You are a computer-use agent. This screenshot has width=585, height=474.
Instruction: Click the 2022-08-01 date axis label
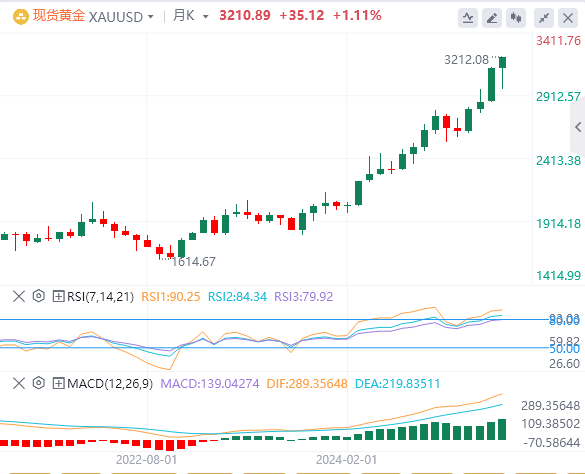pos(147,459)
